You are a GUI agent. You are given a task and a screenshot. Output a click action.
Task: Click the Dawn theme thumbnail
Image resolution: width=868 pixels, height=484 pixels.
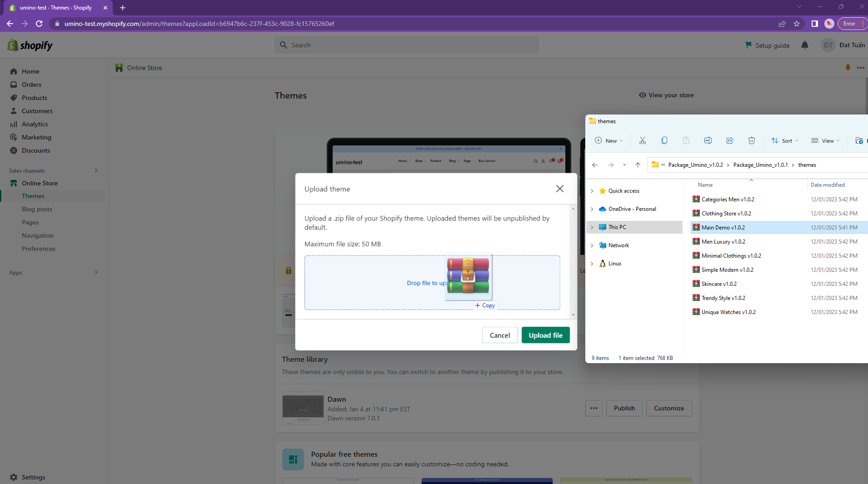(x=303, y=408)
